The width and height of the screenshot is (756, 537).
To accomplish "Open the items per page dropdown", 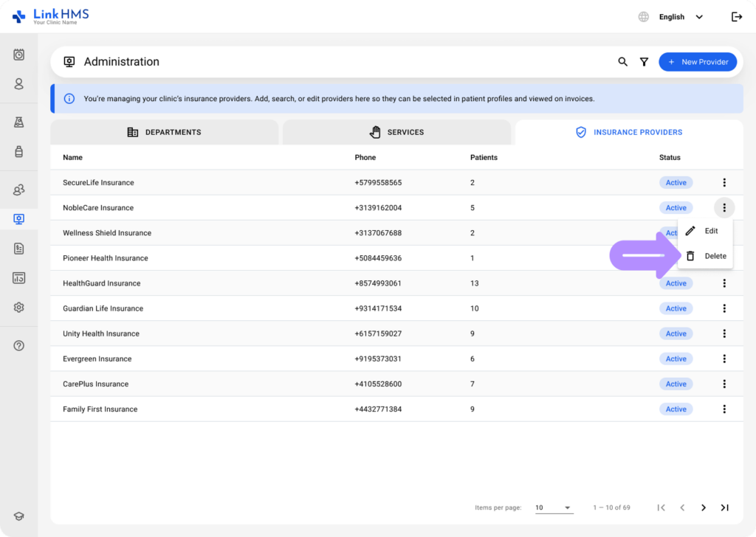I will tap(554, 507).
